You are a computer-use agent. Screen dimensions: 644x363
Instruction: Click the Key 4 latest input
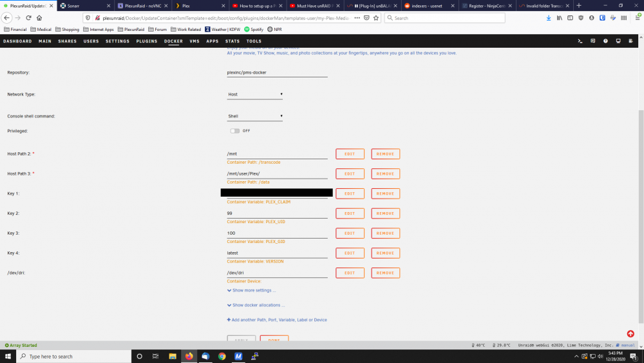pyautogui.click(x=277, y=253)
